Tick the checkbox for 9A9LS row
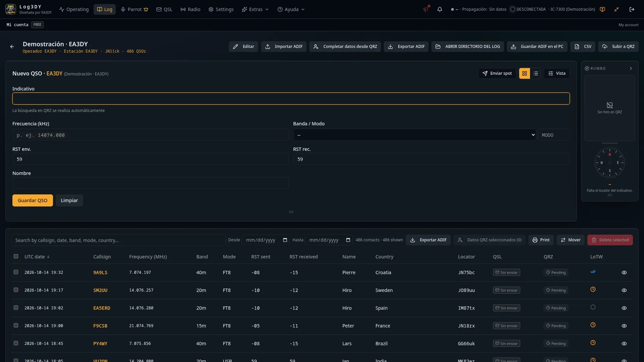 (16, 272)
